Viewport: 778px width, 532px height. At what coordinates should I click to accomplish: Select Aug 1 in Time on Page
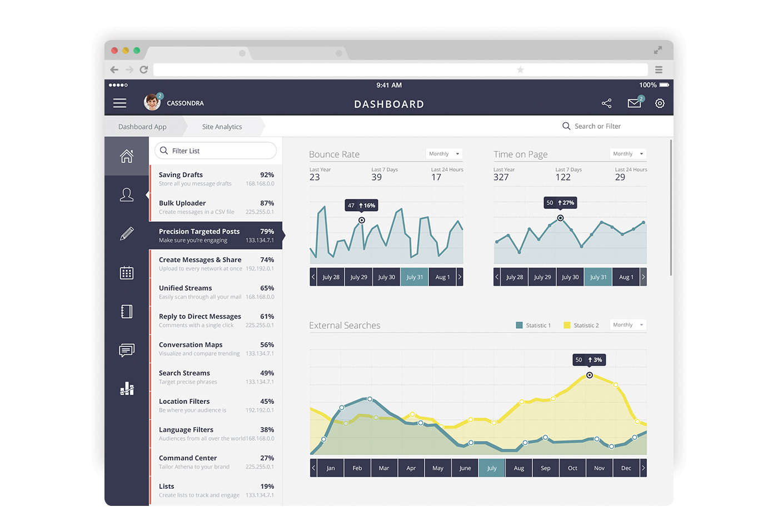[x=626, y=277]
